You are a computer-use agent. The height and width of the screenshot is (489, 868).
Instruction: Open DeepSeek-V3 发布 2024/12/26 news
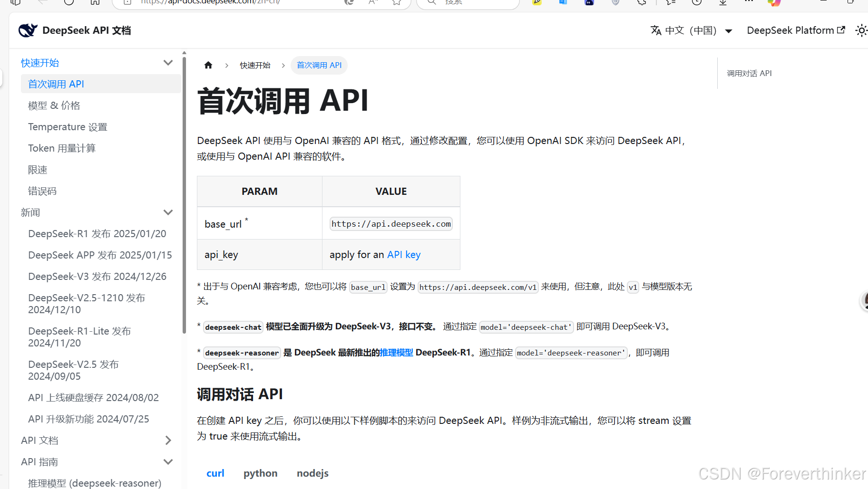tap(97, 277)
